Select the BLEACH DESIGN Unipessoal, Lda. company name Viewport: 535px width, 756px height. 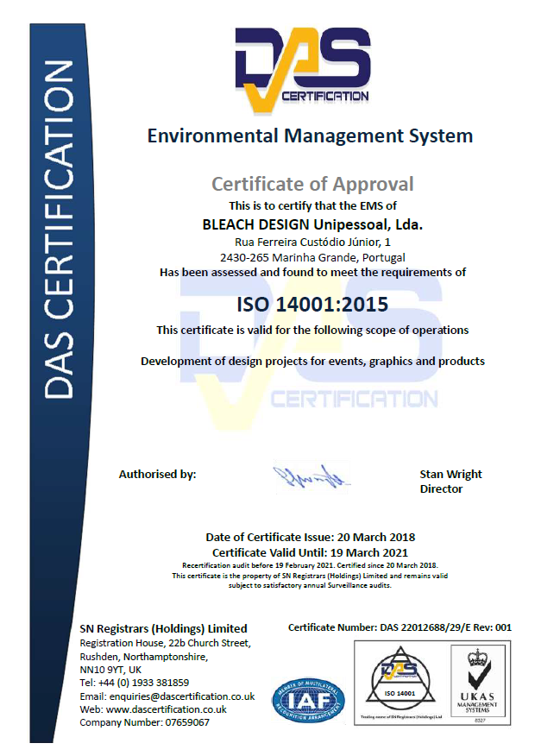312,224
